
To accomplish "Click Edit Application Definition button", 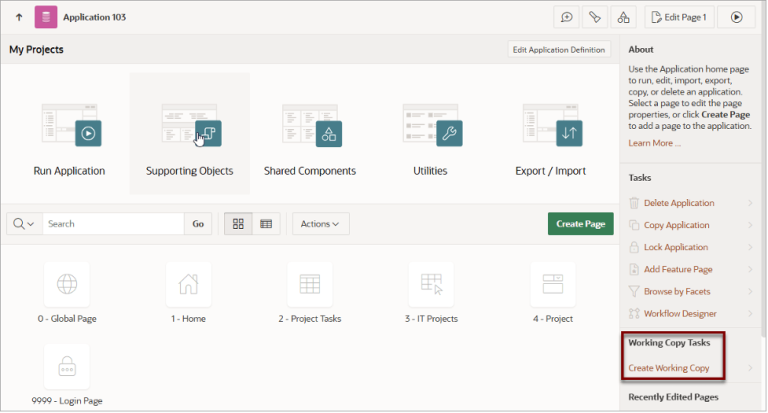I will [559, 49].
